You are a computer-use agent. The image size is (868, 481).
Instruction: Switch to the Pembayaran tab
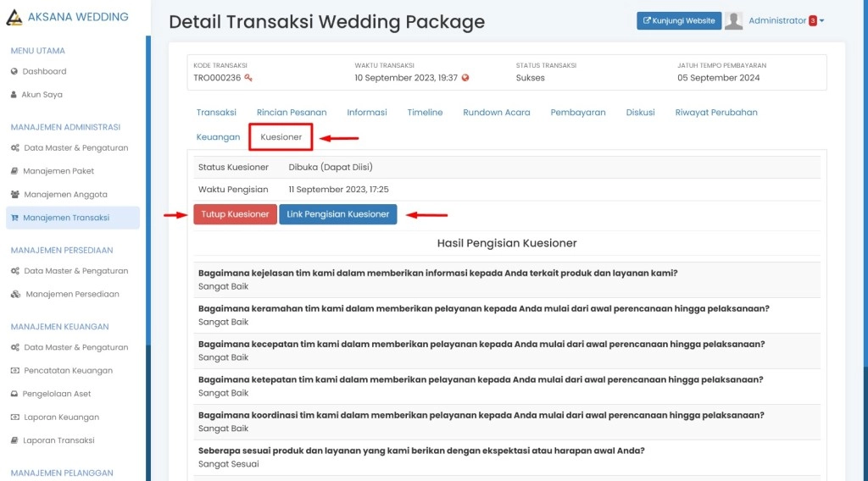coord(578,113)
